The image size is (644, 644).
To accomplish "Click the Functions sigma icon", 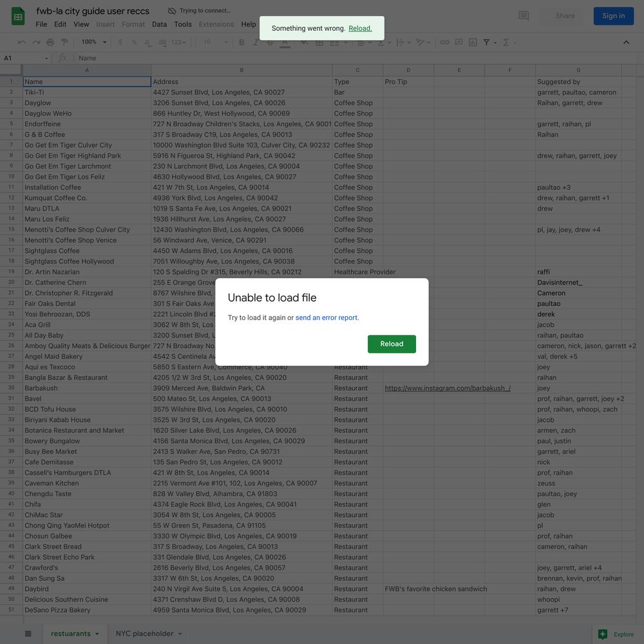I will tap(506, 43).
